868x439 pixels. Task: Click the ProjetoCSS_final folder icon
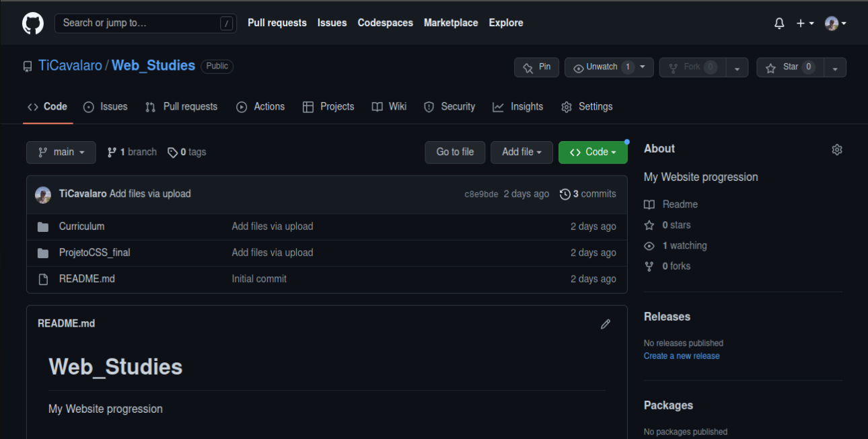(x=43, y=253)
